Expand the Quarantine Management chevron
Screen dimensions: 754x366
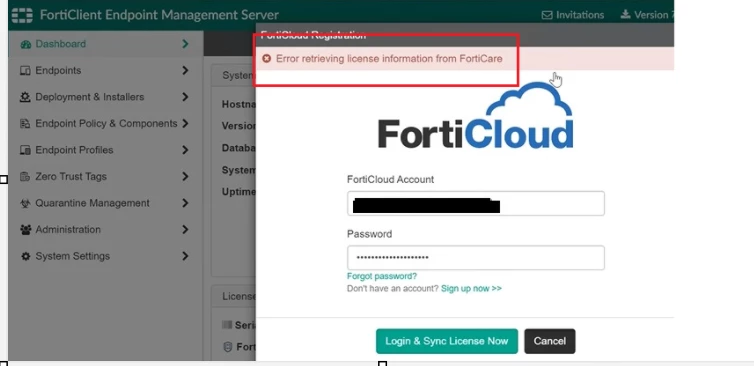(x=185, y=203)
